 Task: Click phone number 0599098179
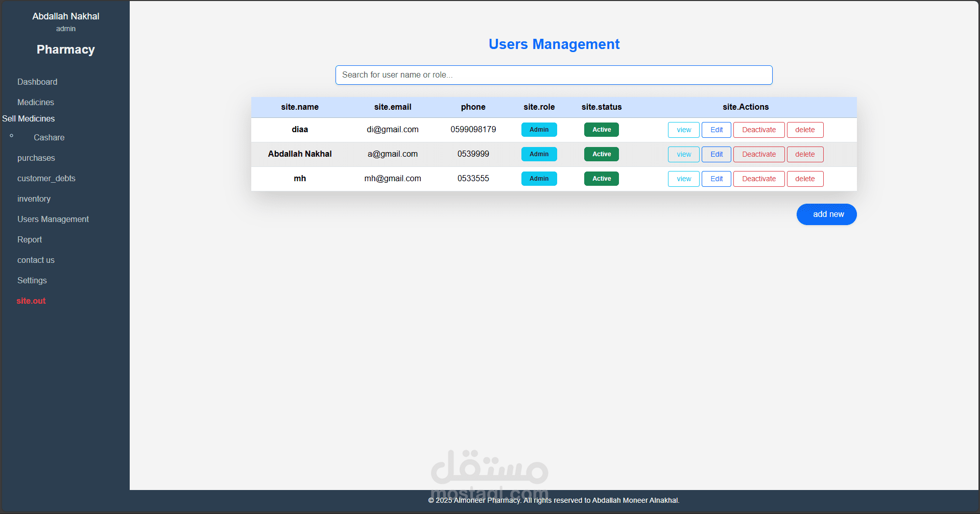pos(473,130)
